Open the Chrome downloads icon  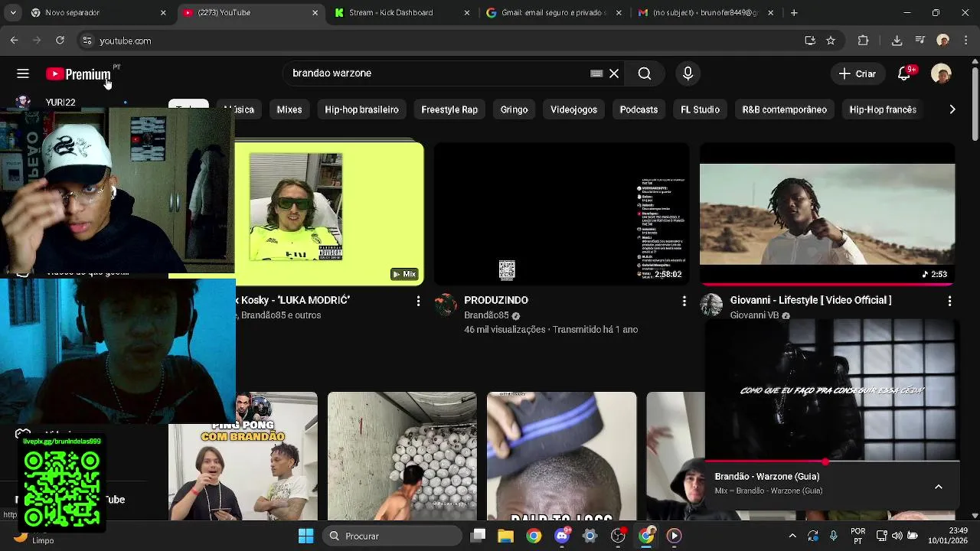(x=897, y=41)
